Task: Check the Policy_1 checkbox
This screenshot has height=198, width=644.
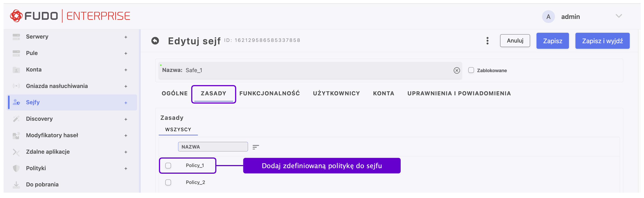Action: [x=168, y=165]
